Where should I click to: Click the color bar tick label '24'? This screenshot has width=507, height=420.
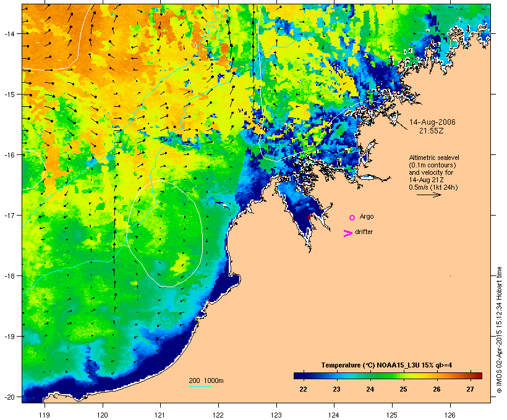(370, 389)
